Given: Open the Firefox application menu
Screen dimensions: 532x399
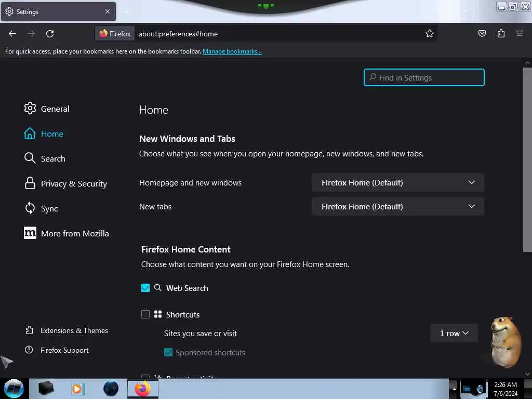Looking at the screenshot, I should point(519,33).
